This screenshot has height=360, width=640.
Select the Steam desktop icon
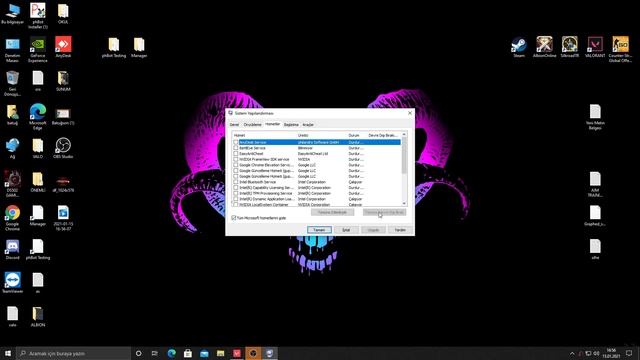click(519, 47)
